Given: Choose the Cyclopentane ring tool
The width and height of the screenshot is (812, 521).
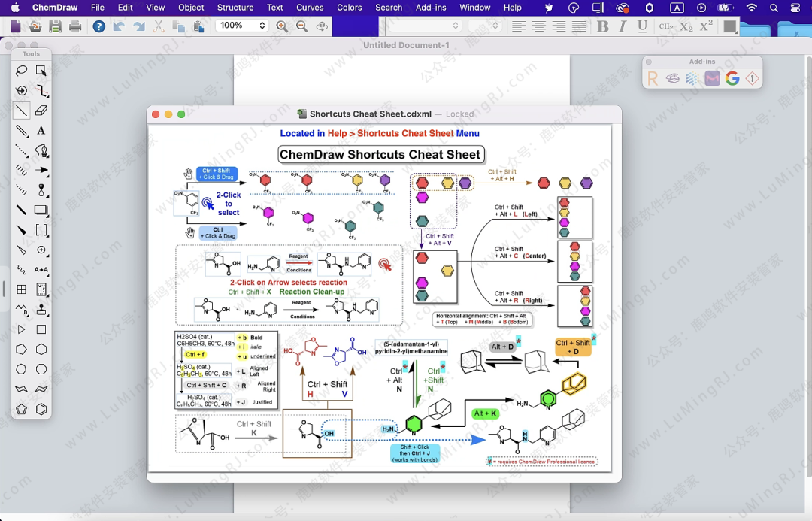Looking at the screenshot, I should (21, 350).
